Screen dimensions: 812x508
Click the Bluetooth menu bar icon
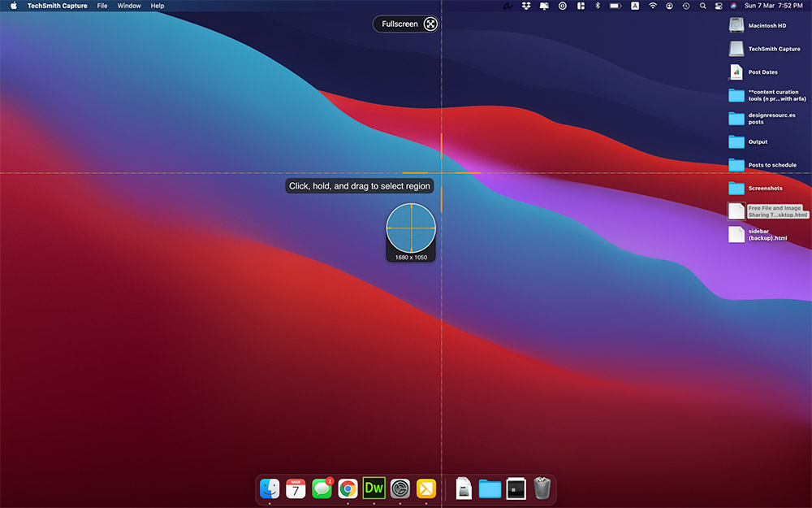(597, 6)
